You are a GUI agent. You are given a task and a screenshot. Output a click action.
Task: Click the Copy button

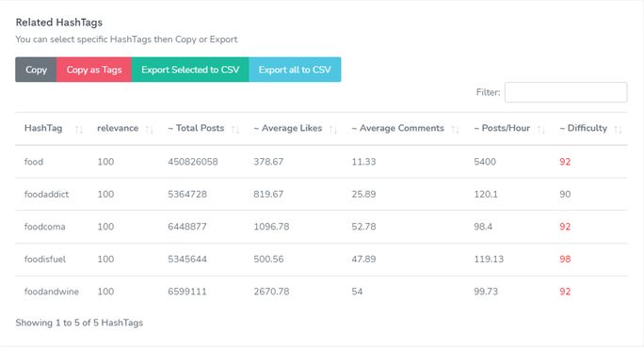point(36,70)
